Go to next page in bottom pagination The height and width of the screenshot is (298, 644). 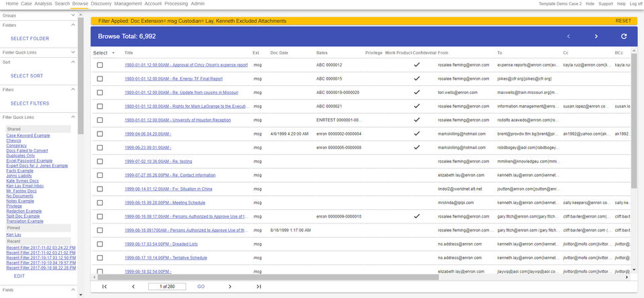click(229, 287)
